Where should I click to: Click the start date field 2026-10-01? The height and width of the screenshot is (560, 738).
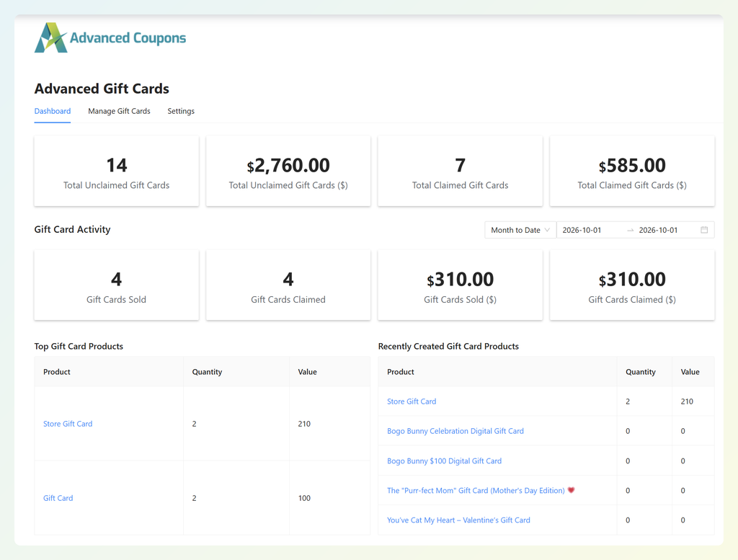[x=582, y=230]
